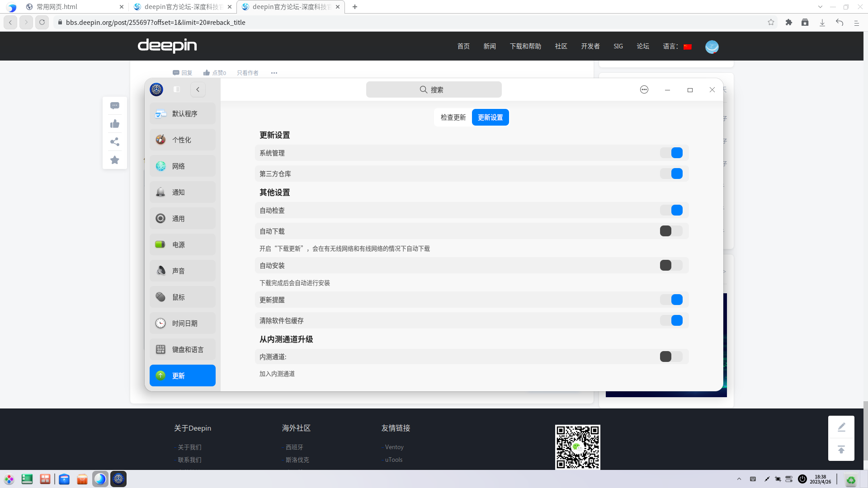Turn off 更新提醒
868x488 pixels.
coord(672,299)
